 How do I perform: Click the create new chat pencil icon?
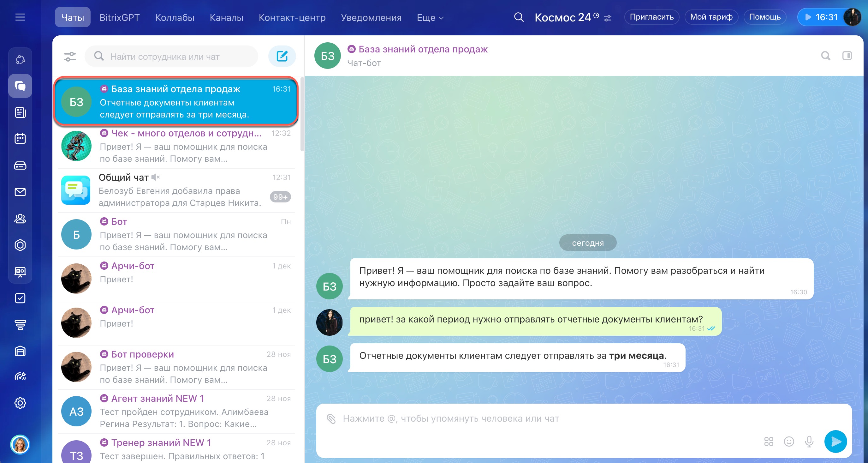tap(282, 56)
